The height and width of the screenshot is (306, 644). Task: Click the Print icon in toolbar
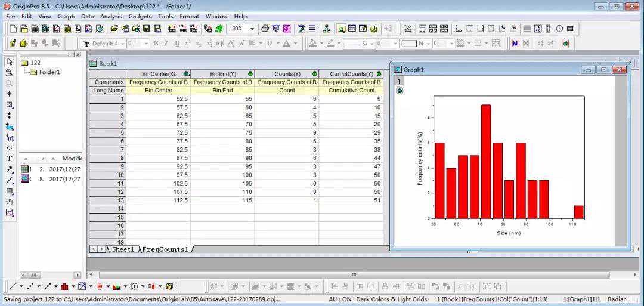tap(265, 29)
